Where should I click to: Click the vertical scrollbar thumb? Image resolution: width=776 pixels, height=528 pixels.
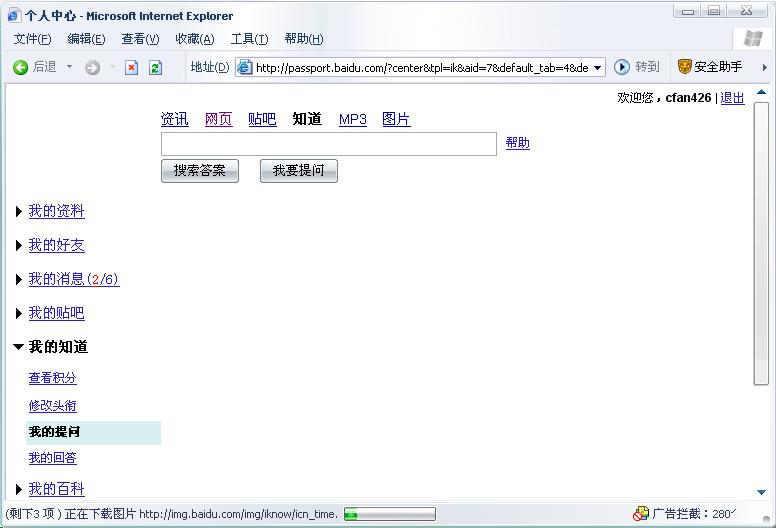point(761,243)
